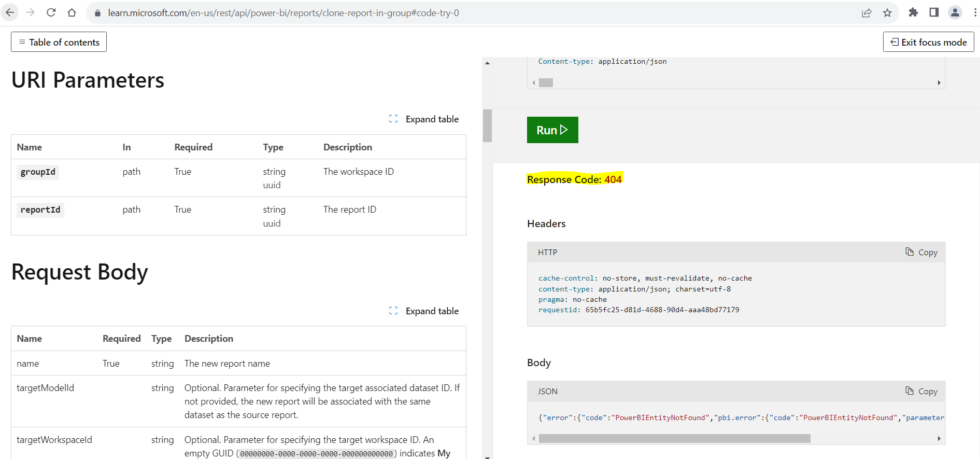Screen dimensions: 980x459
Task: Reload the current page
Action: (51, 12)
